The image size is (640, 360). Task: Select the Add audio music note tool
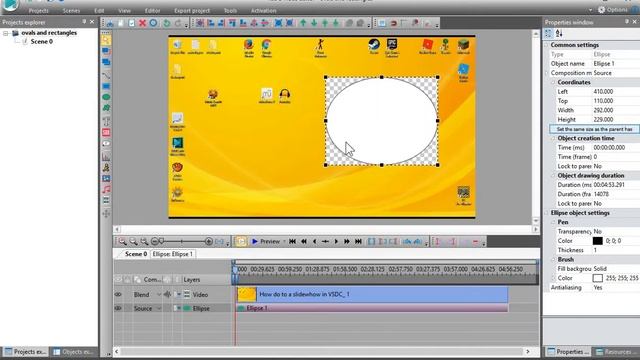pos(106,189)
